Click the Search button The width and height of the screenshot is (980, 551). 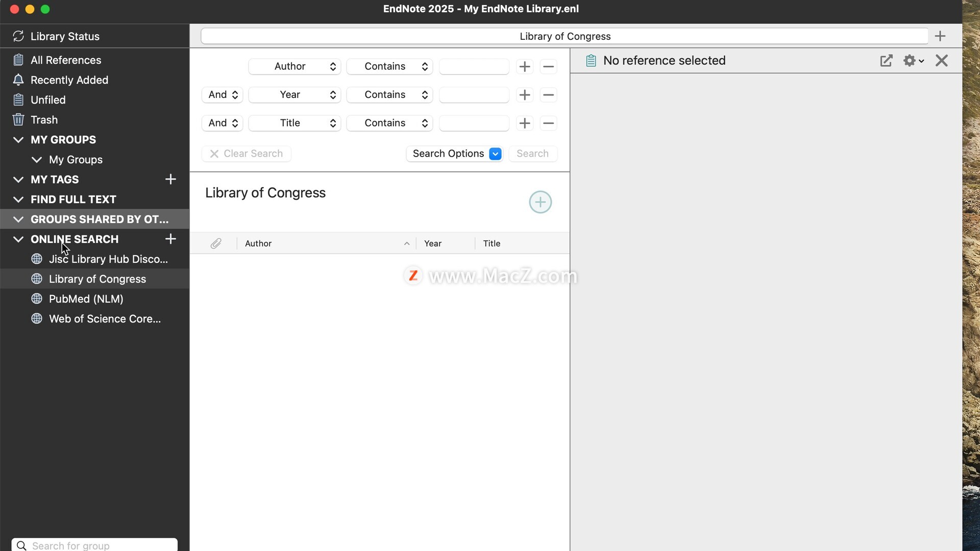point(533,154)
